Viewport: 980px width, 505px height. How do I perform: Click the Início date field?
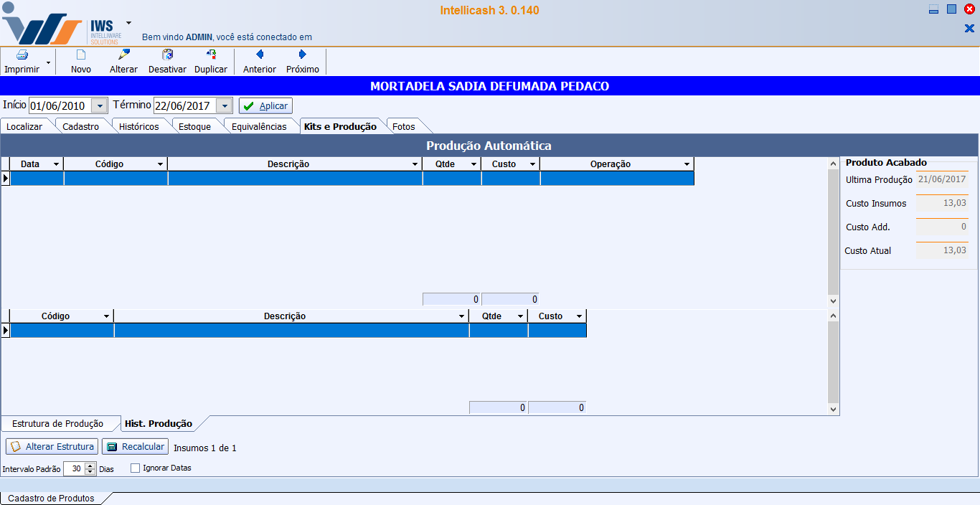point(61,105)
